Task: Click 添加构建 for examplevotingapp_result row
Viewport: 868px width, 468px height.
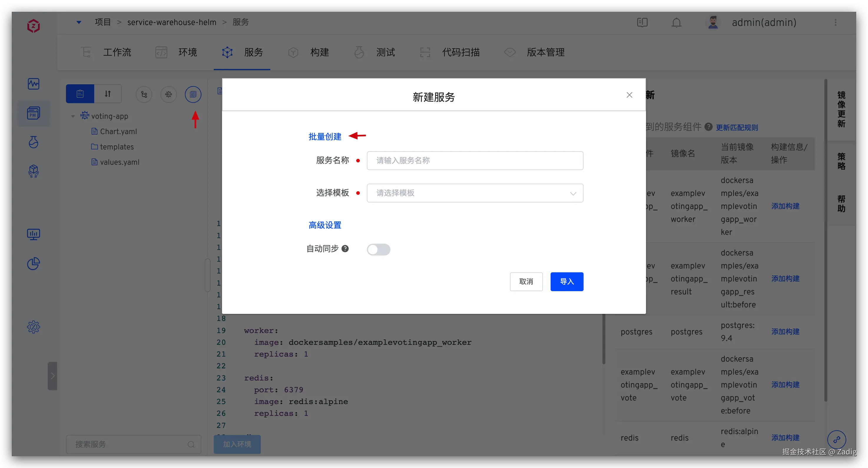Action: pos(785,278)
